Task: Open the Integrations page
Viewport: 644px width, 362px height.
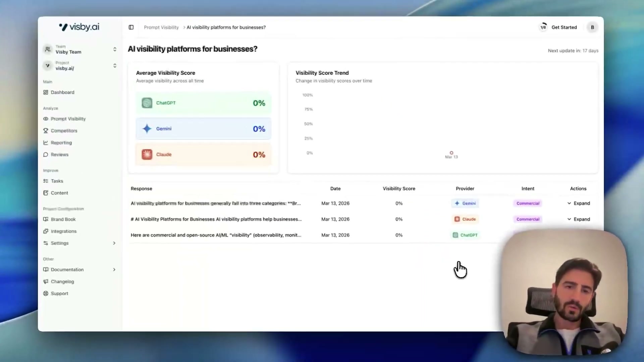Action: pyautogui.click(x=63, y=231)
